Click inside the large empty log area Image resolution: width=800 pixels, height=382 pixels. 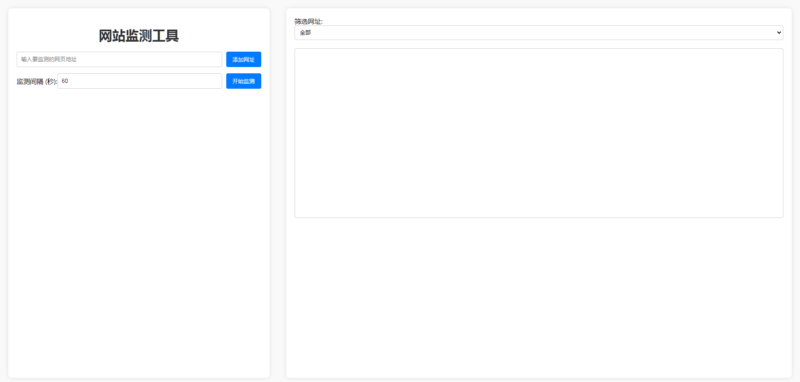(x=538, y=133)
